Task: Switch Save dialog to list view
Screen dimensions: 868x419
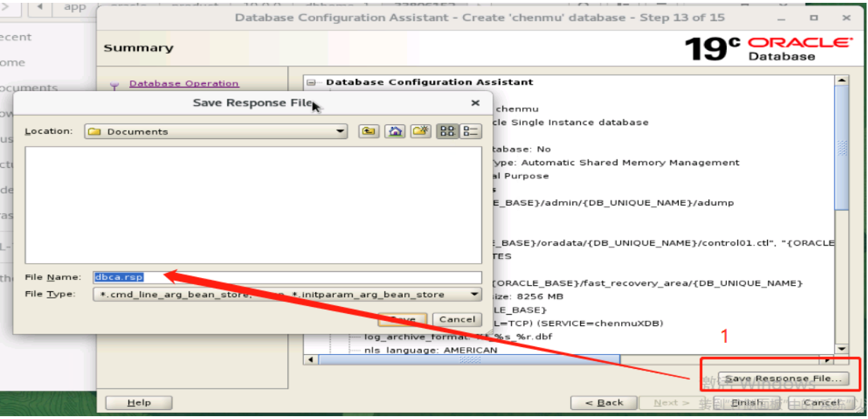Action: pos(447,131)
